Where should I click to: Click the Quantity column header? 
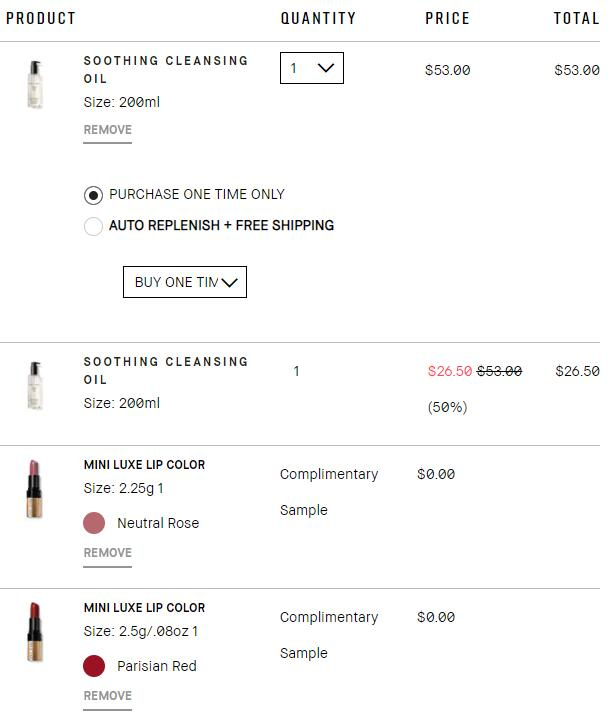318,18
